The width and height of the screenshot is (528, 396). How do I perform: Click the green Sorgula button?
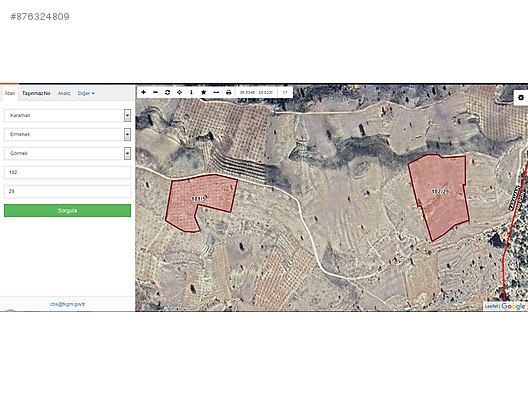click(x=67, y=210)
